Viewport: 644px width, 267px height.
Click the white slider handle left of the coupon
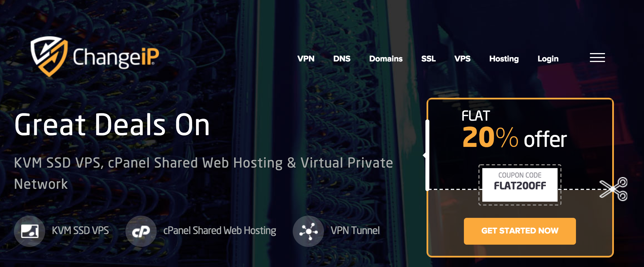pyautogui.click(x=427, y=155)
